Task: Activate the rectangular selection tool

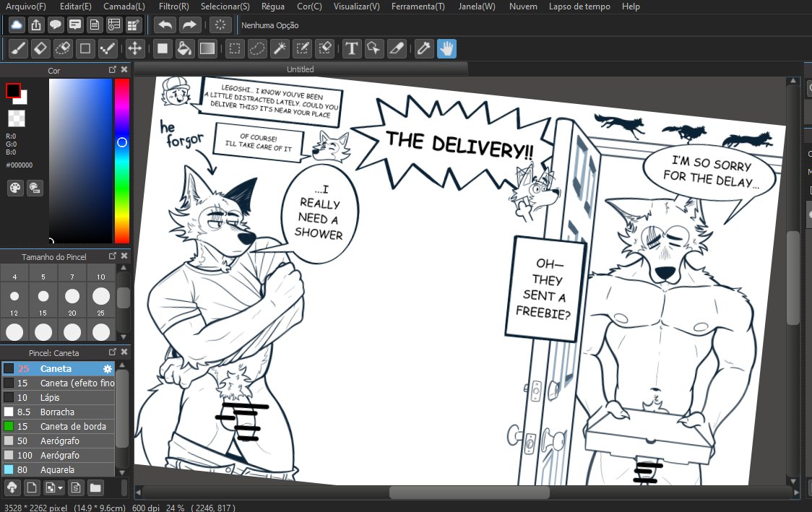Action: [x=235, y=48]
